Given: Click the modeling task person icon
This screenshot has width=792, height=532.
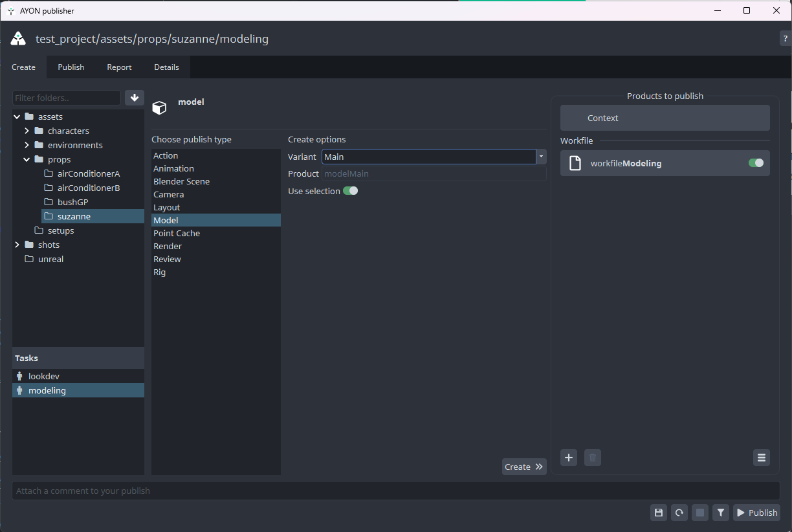Looking at the screenshot, I should [x=19, y=390].
